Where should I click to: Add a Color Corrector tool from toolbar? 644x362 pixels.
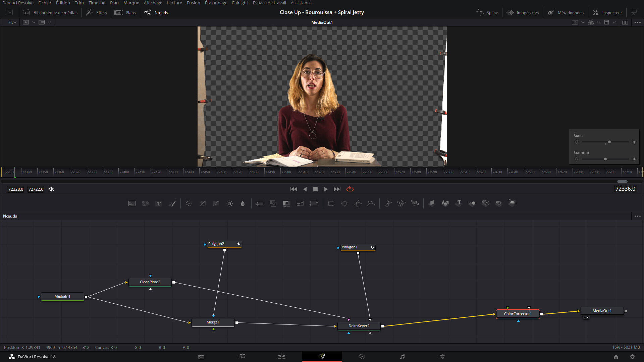coord(189,203)
